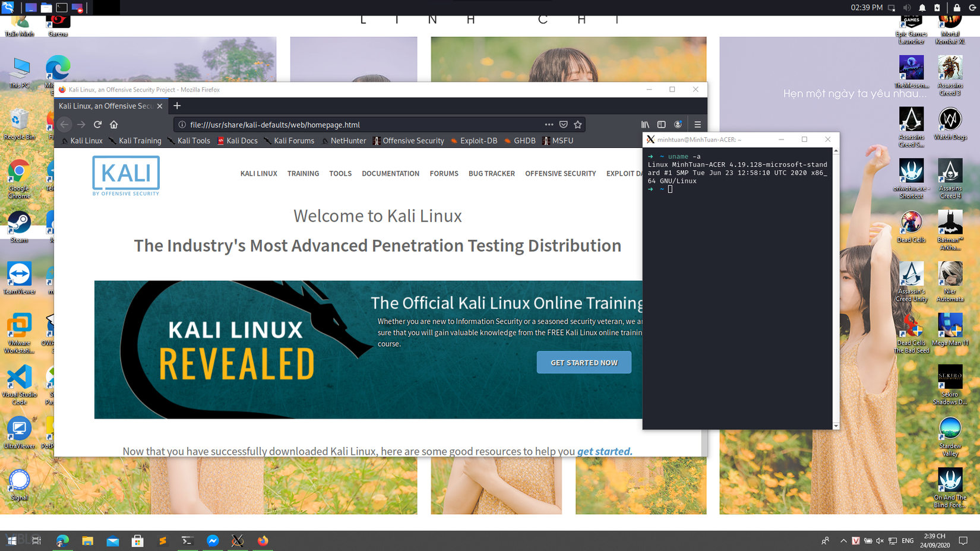Screen dimensions: 980x551
Task: Open the Windows Start menu
Action: [x=12, y=540]
